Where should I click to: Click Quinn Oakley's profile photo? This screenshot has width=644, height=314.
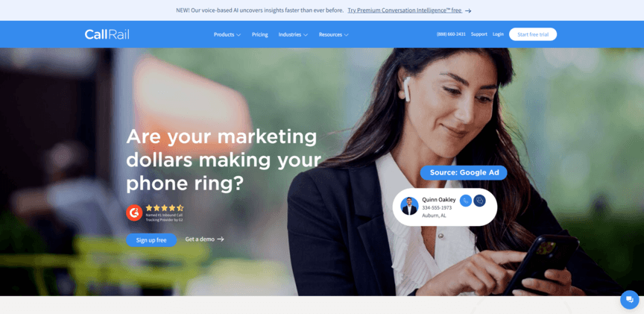409,206
